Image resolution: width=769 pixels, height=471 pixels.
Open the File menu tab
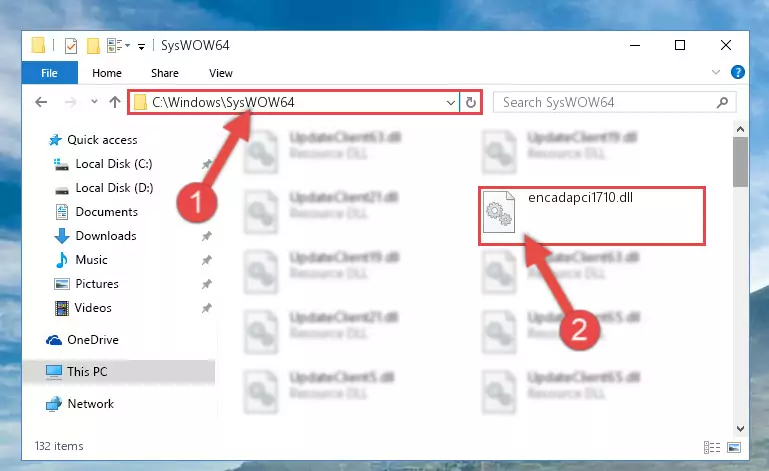tap(50, 73)
